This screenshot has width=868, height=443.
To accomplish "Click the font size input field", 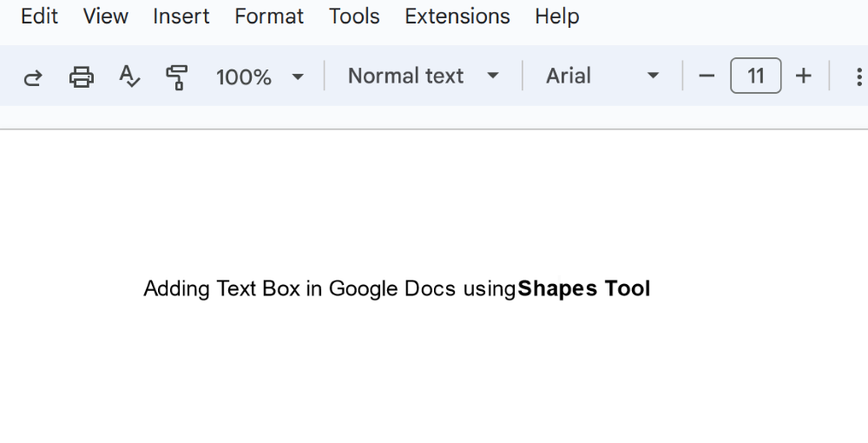I will 755,76.
